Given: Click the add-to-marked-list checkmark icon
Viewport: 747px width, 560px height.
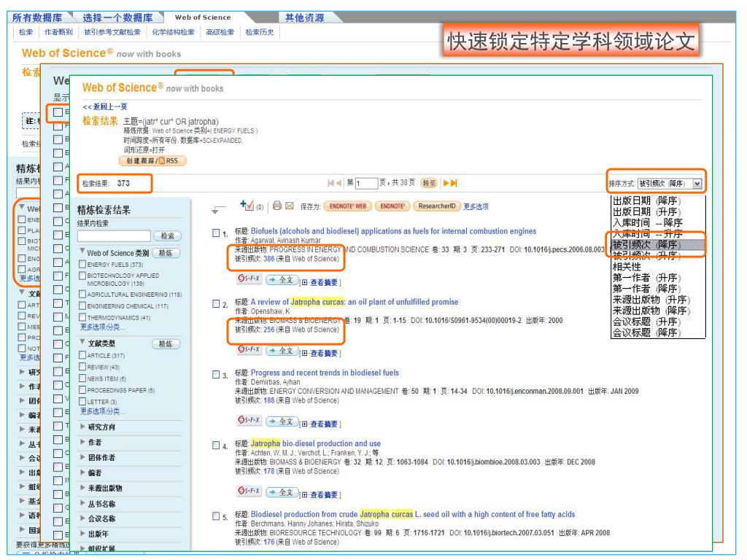Looking at the screenshot, I should coord(247,205).
